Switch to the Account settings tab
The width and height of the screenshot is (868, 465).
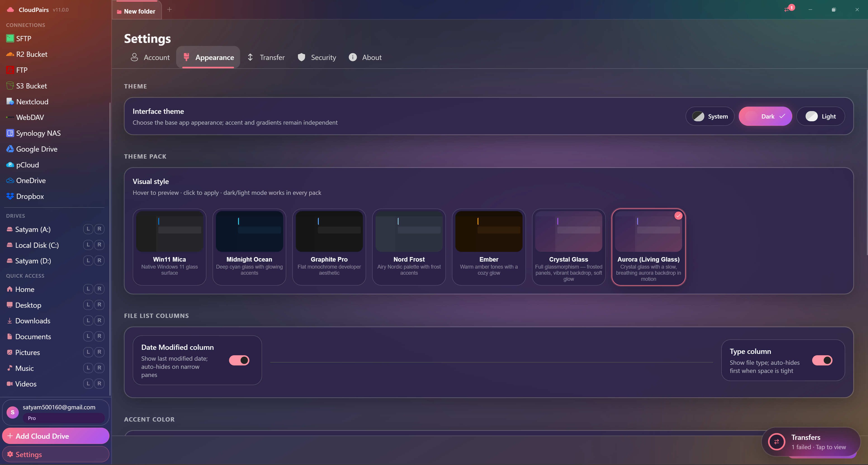click(x=150, y=57)
